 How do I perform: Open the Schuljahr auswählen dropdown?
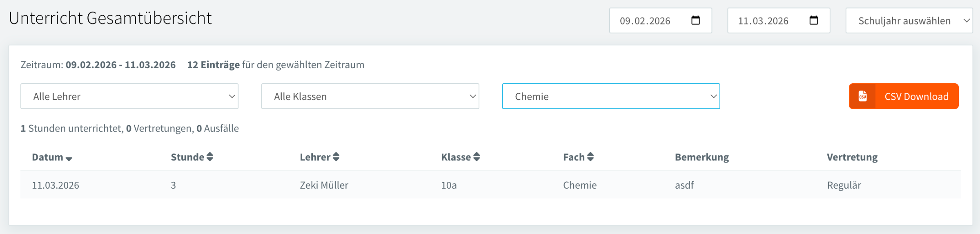(x=909, y=20)
